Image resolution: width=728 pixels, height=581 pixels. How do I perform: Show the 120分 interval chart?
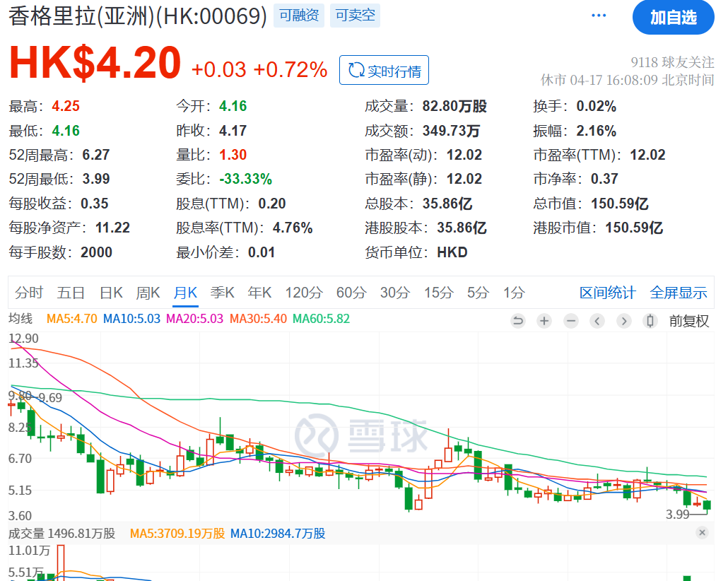304,293
